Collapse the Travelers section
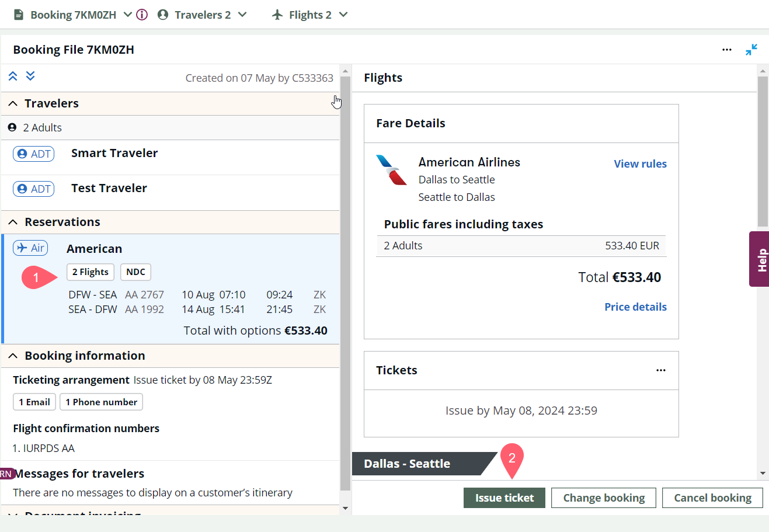Screen dimensions: 769x532 [13, 103]
